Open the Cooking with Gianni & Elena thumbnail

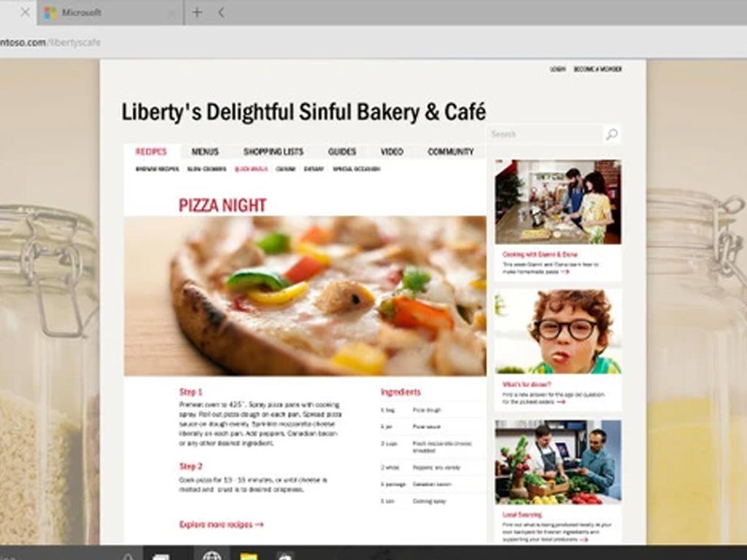click(558, 202)
